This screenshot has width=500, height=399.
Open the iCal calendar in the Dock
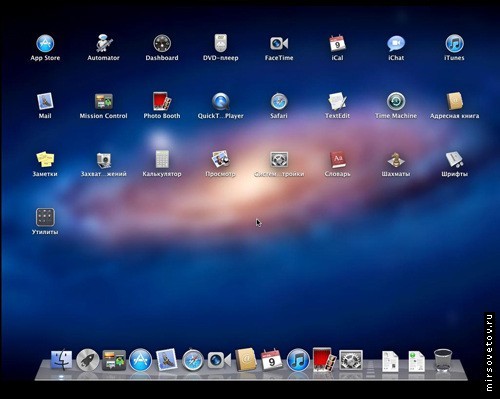coord(272,360)
